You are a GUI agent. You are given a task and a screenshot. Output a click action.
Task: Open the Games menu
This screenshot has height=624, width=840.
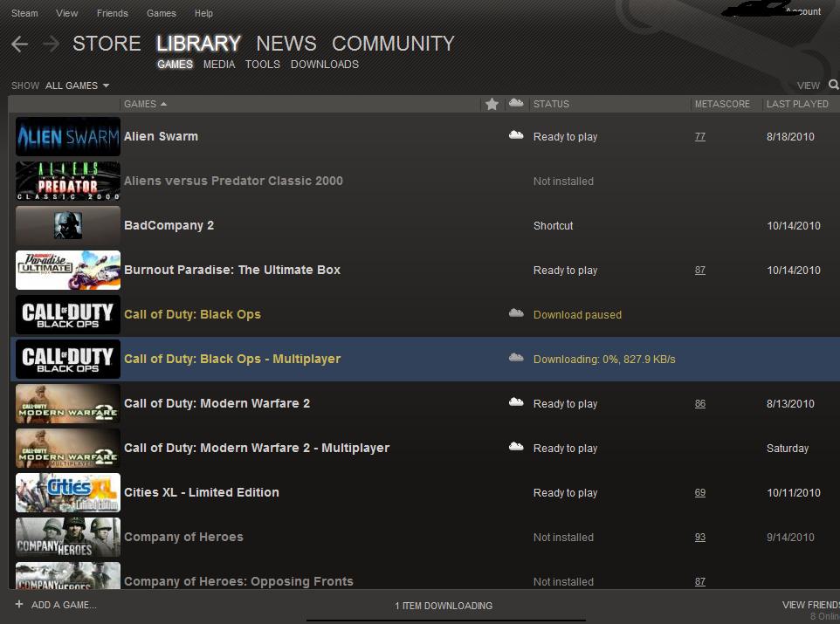[162, 13]
